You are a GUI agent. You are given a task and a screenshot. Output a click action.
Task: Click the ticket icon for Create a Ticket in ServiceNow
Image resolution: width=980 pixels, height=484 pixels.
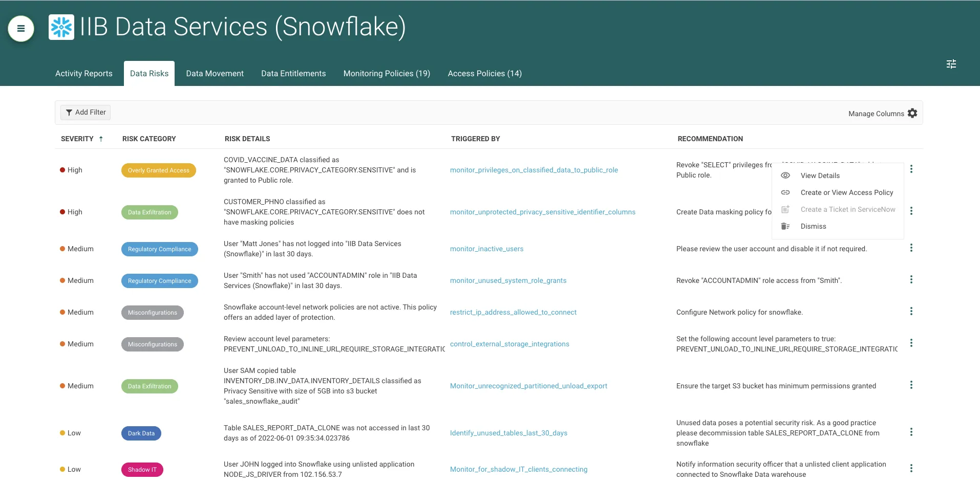pos(785,209)
